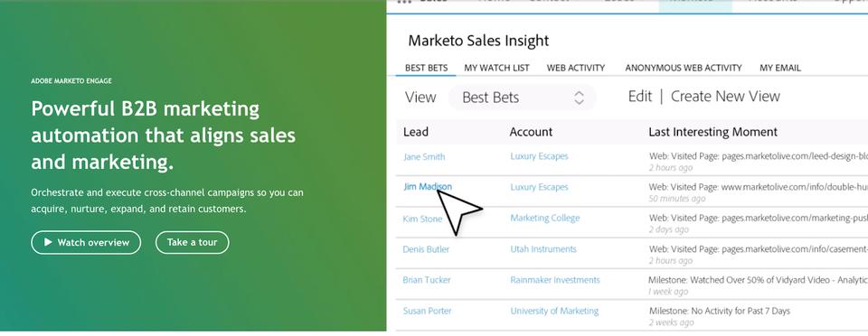Sort by the Lead column header
The height and width of the screenshot is (336, 868).
416,132
